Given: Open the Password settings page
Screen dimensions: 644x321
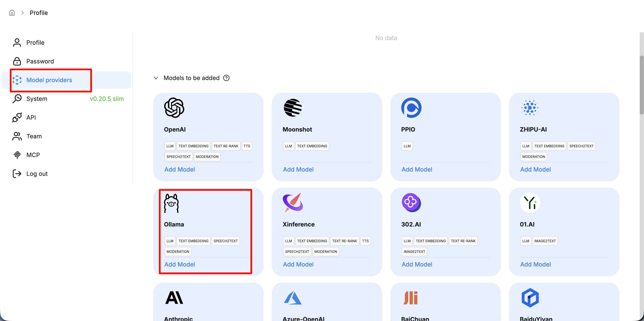Looking at the screenshot, I should tap(40, 61).
